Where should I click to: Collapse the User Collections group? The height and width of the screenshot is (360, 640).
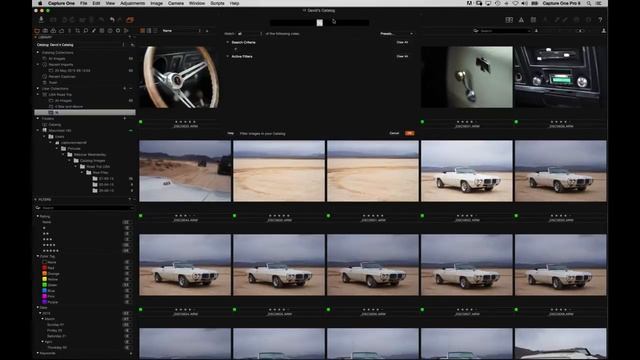pos(38,89)
